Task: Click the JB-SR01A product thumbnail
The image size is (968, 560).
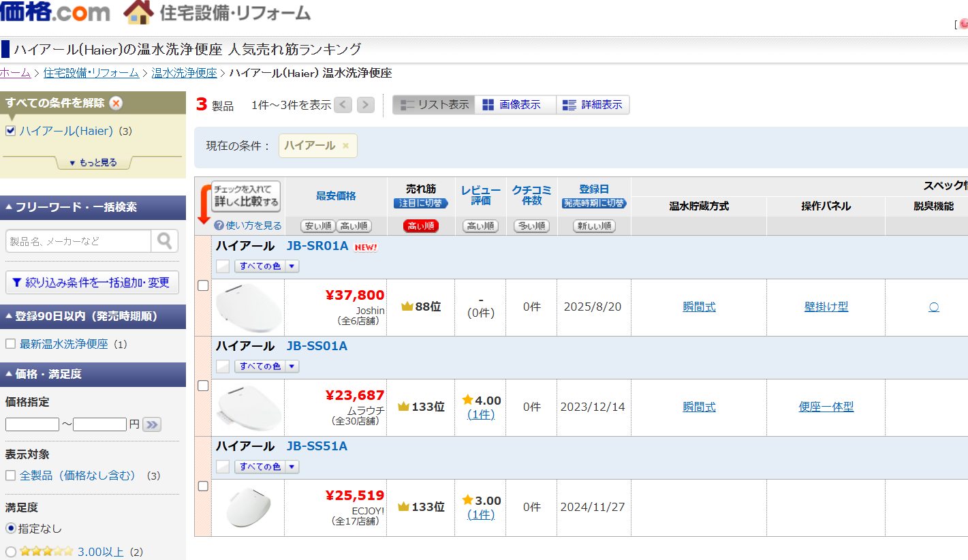Action: click(249, 307)
